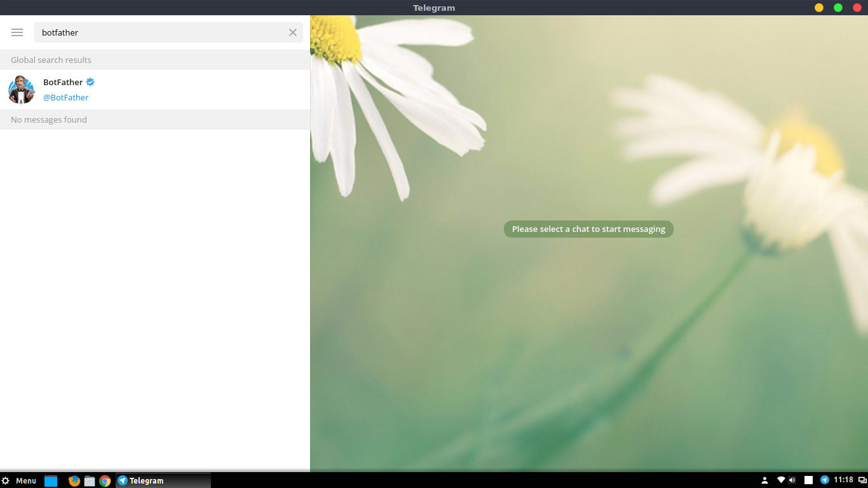Clear the botfather search text

click(293, 32)
